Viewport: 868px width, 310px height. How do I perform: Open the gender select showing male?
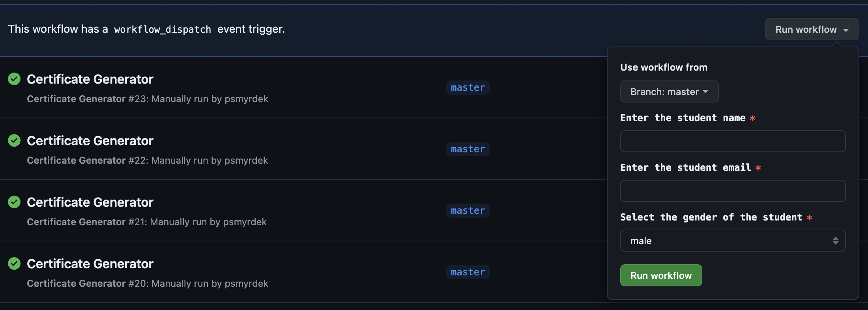point(732,241)
